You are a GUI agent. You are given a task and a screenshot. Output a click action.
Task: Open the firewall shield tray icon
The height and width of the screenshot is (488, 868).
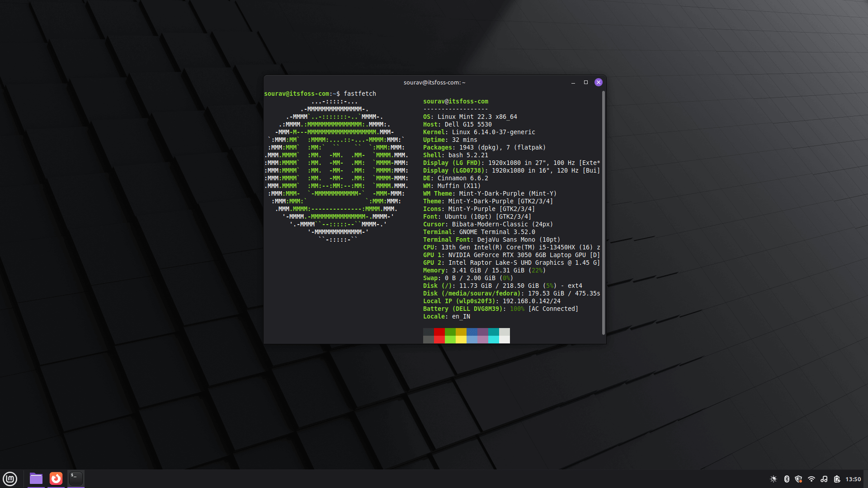(799, 479)
